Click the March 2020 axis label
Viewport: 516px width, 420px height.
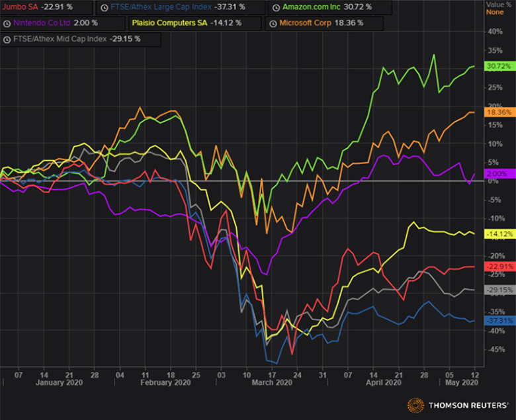tap(272, 383)
